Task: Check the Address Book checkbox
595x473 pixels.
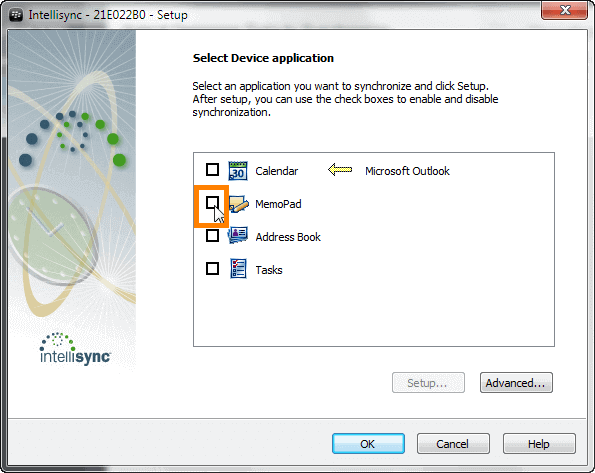Action: tap(212, 235)
